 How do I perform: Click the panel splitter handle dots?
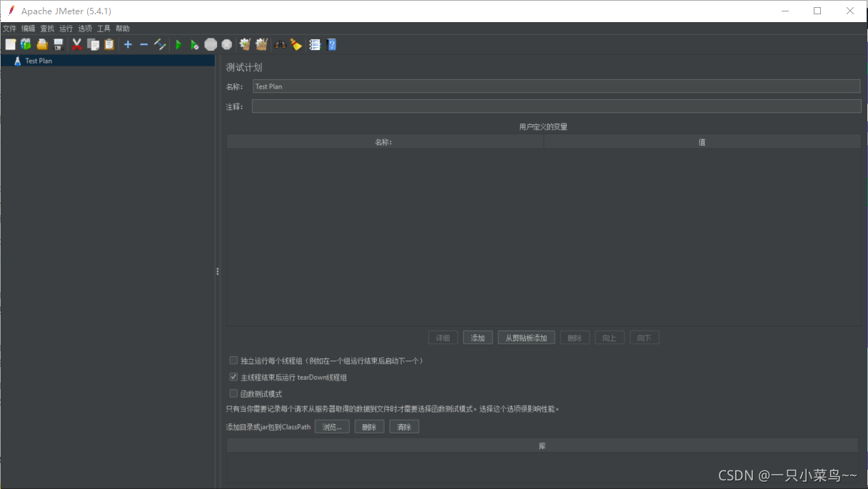coord(218,271)
